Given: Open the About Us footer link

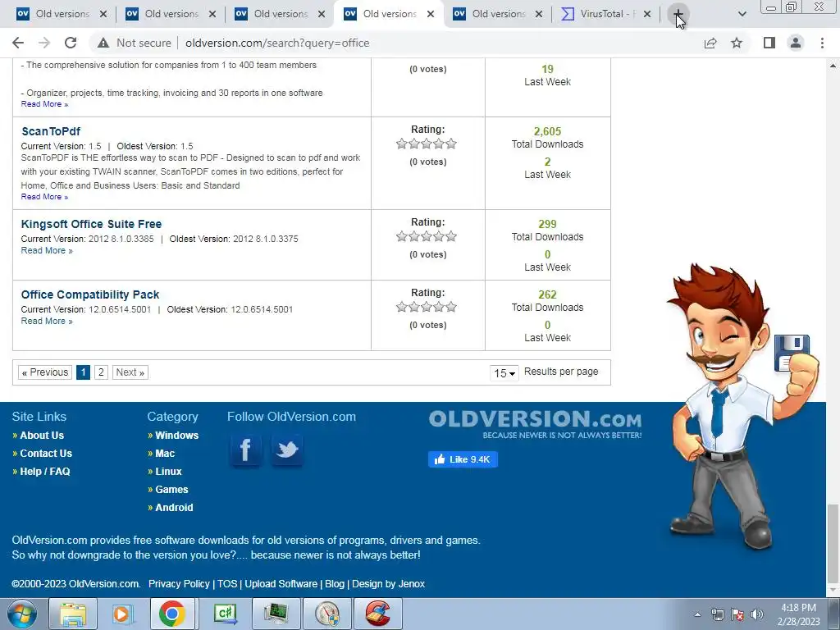Looking at the screenshot, I should pos(42,436).
